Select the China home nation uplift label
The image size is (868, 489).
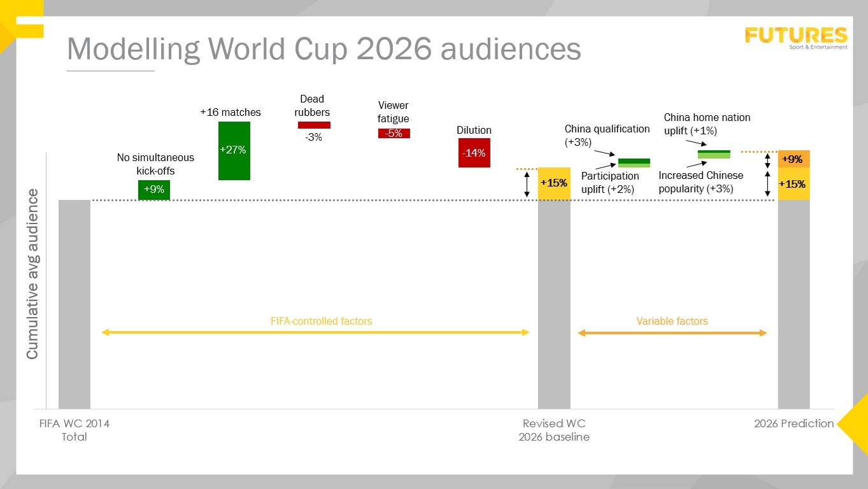coord(707,124)
